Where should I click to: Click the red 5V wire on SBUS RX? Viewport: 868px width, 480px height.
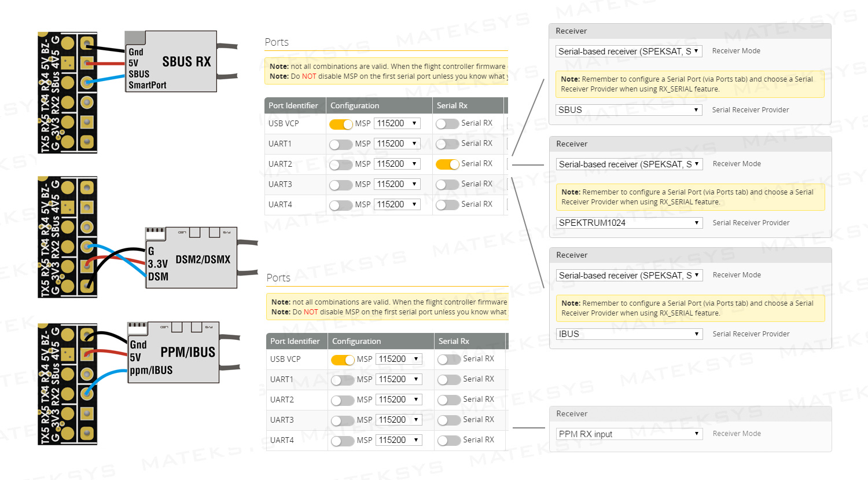(x=106, y=63)
